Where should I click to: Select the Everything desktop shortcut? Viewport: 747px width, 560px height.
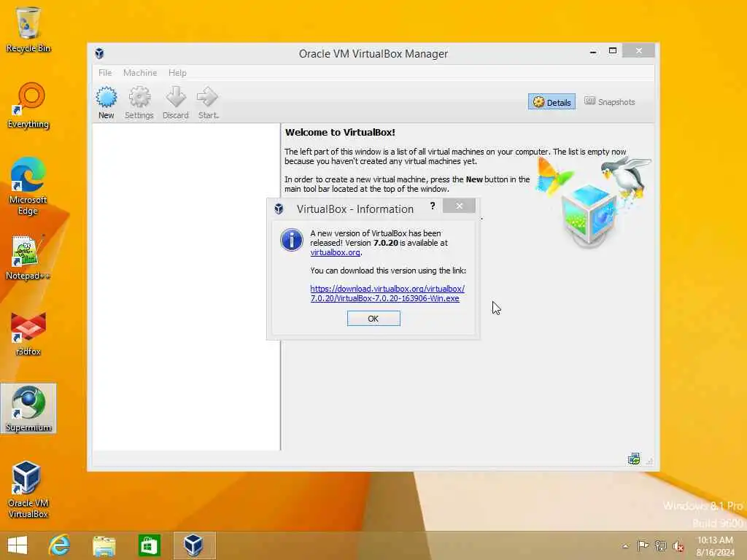pyautogui.click(x=28, y=106)
